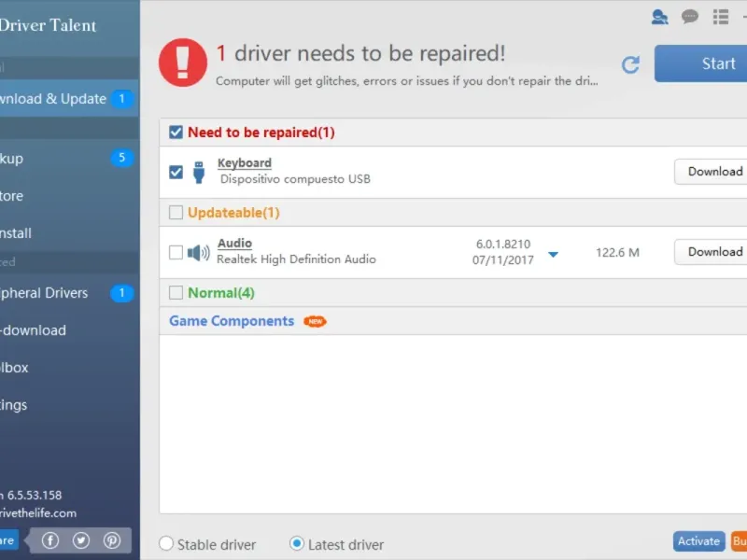The height and width of the screenshot is (560, 747).
Task: Click '1 driver needs to be repaired!' heading
Action: [x=360, y=53]
